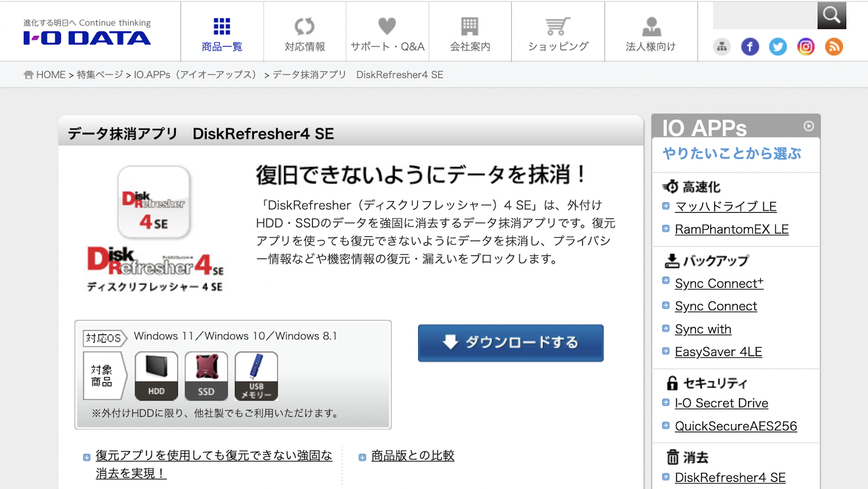Click bullet icon beside QuickSecureAES256

coord(666,426)
